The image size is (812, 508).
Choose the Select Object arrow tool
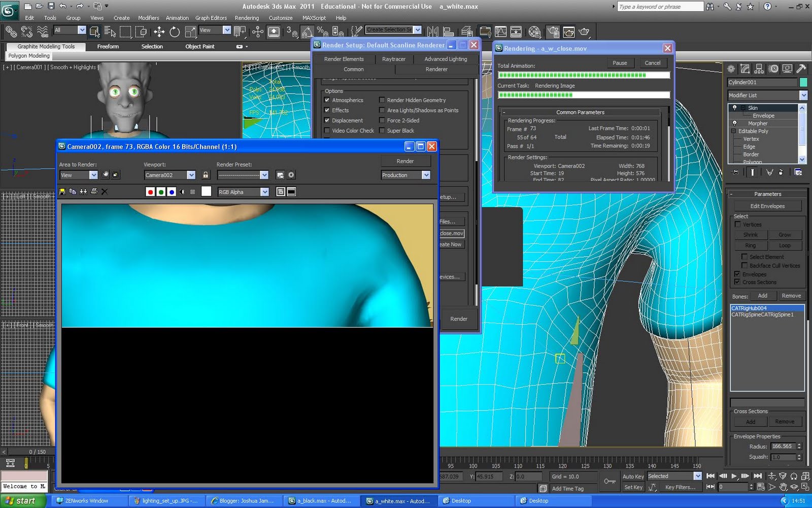[94, 32]
